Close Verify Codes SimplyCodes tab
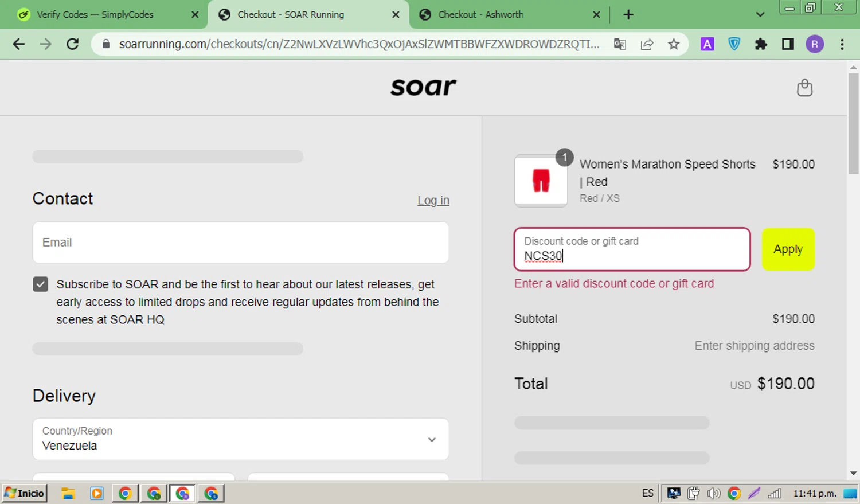Image resolution: width=860 pixels, height=504 pixels. (x=195, y=15)
